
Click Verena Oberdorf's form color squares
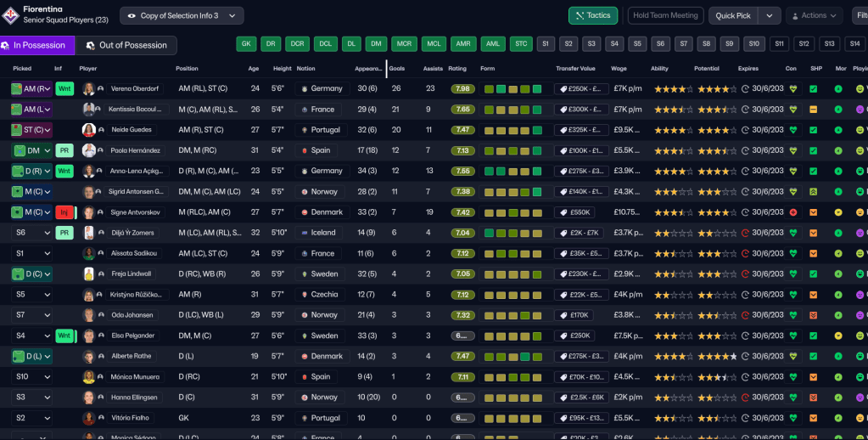[511, 88]
